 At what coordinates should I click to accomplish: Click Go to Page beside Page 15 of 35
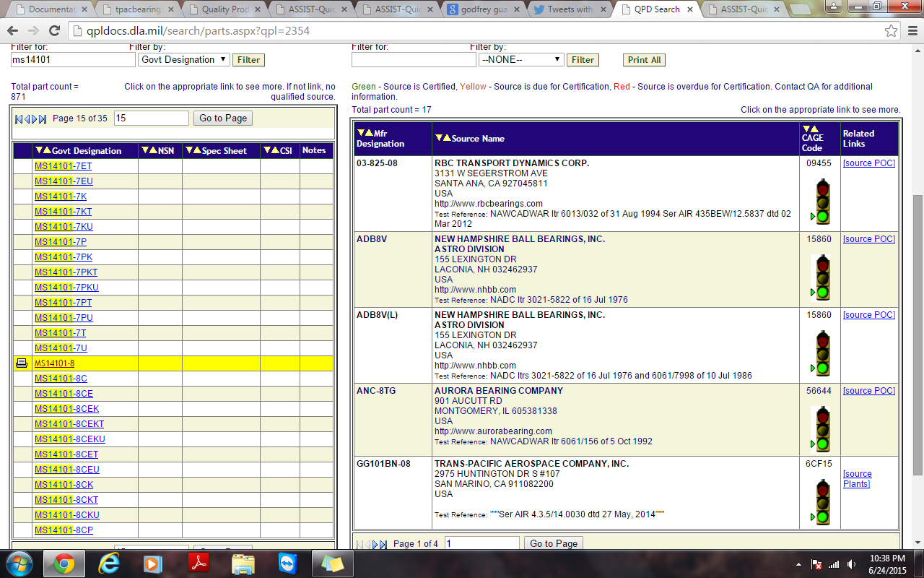tap(223, 118)
